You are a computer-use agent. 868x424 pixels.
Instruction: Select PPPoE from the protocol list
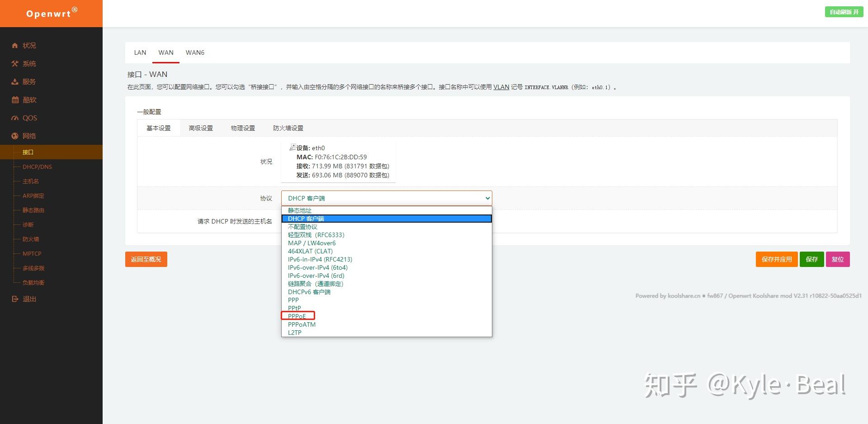coord(297,316)
